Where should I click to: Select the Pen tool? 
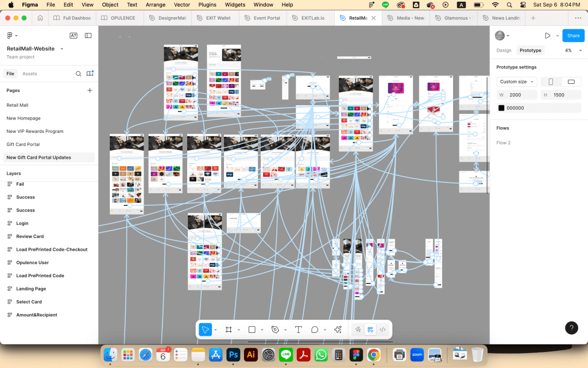tap(275, 329)
